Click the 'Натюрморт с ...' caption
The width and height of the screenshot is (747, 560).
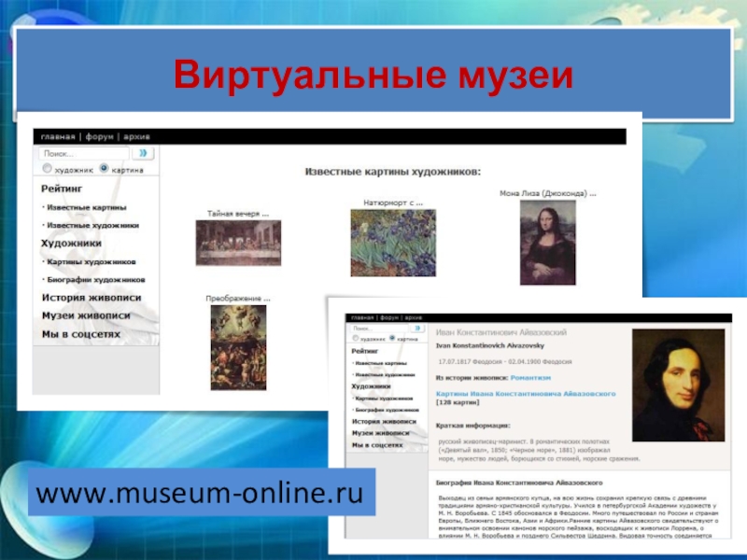(x=393, y=203)
